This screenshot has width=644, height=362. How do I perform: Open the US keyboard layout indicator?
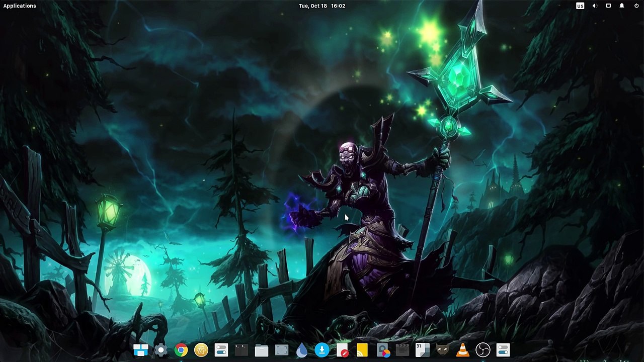(x=580, y=6)
